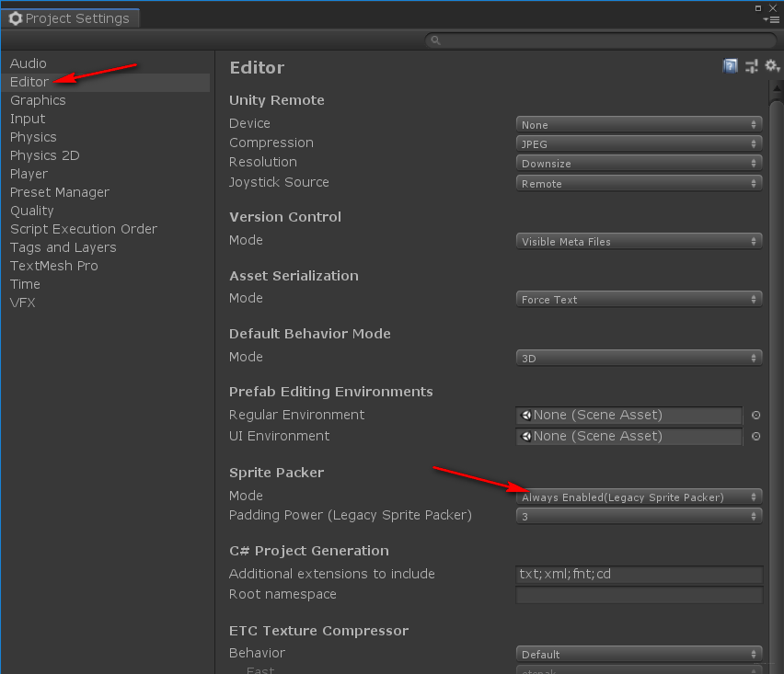Open the Editor presets icon
This screenshot has width=784, height=674.
752,66
